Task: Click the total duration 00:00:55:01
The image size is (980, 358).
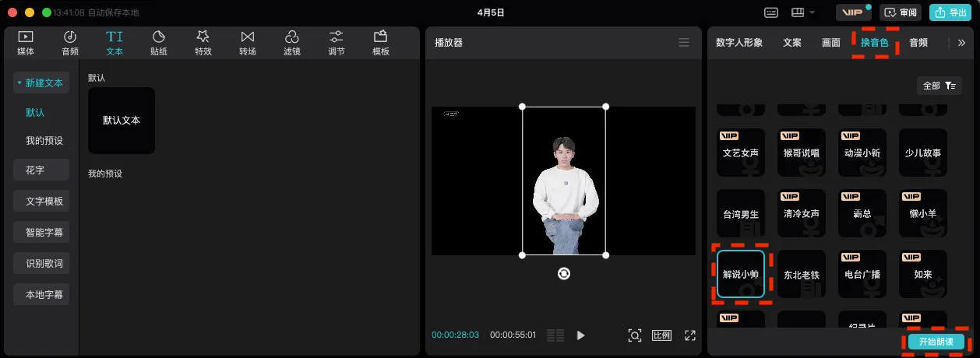Action: [513, 335]
